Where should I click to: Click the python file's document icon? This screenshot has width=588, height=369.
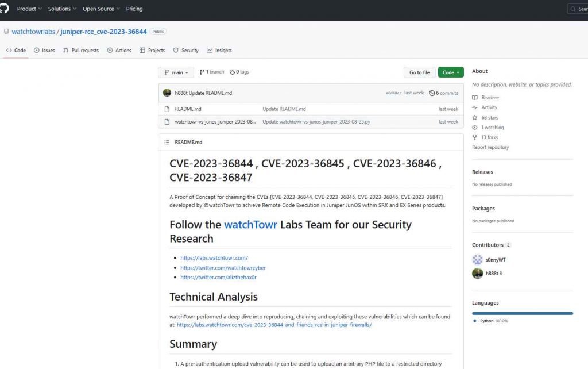(167, 122)
